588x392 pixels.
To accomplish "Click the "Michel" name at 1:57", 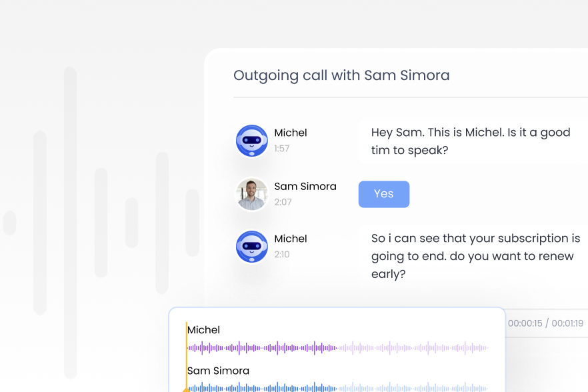I will coord(291,133).
